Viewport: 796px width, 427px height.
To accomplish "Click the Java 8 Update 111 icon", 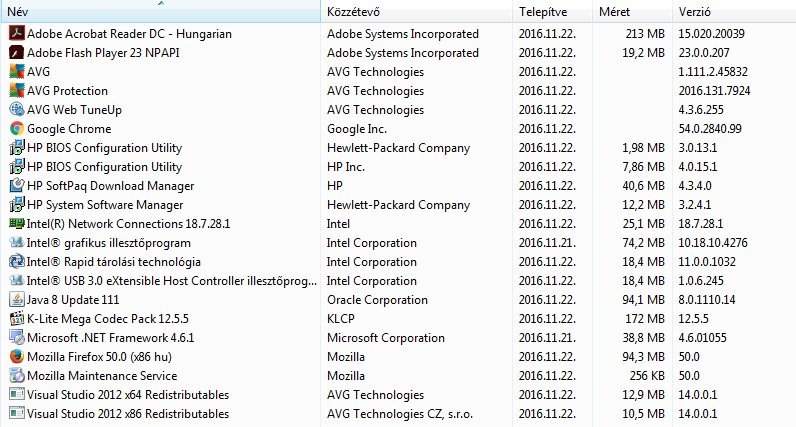I will [x=16, y=299].
